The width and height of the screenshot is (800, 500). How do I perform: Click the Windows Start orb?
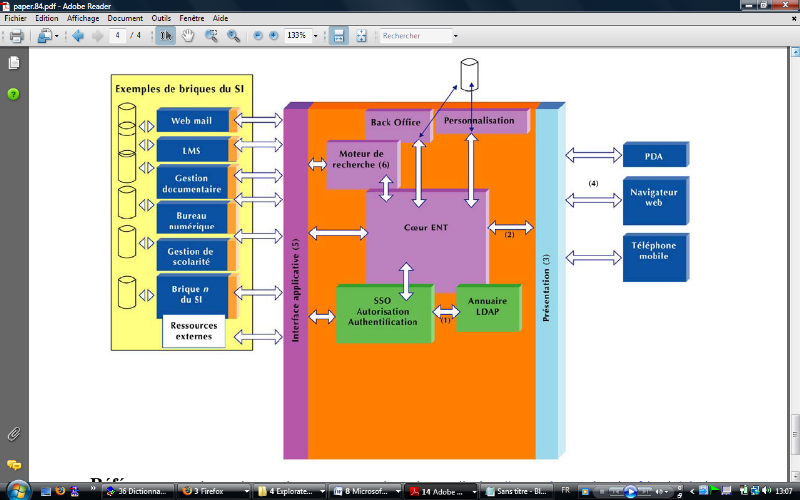point(17,489)
